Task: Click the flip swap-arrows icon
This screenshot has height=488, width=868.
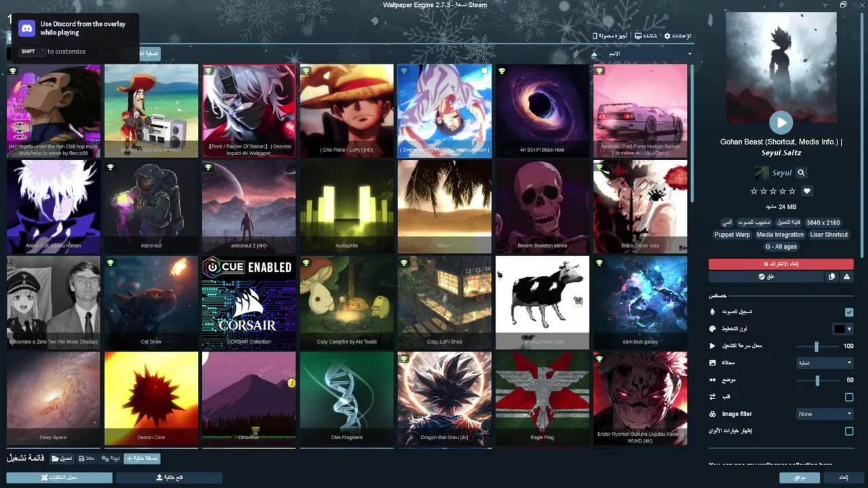Action: click(712, 397)
